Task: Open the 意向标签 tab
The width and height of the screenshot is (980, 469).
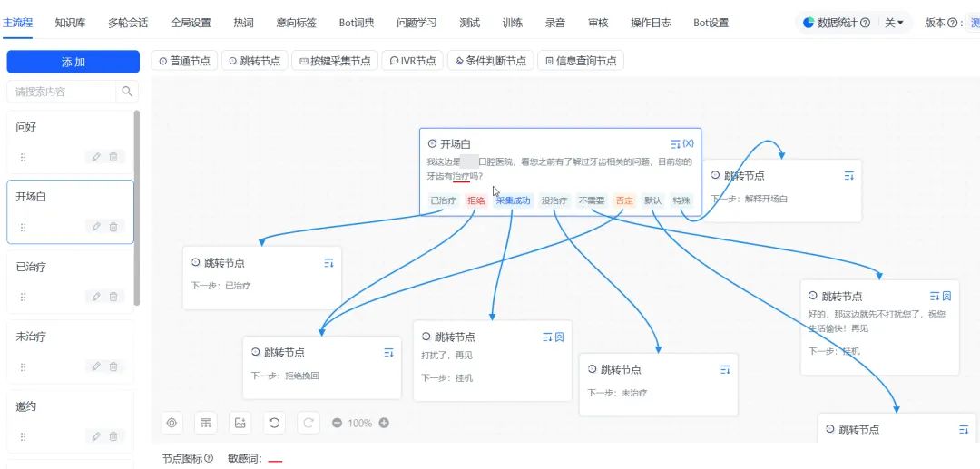Action: pos(296,23)
